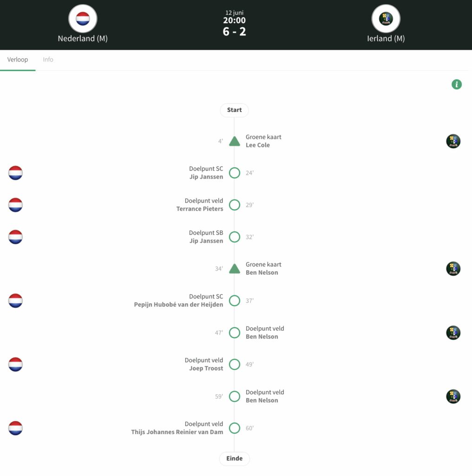
Task: Click Dutch flag beside Terrance Pieters goal
Action: (x=15, y=205)
